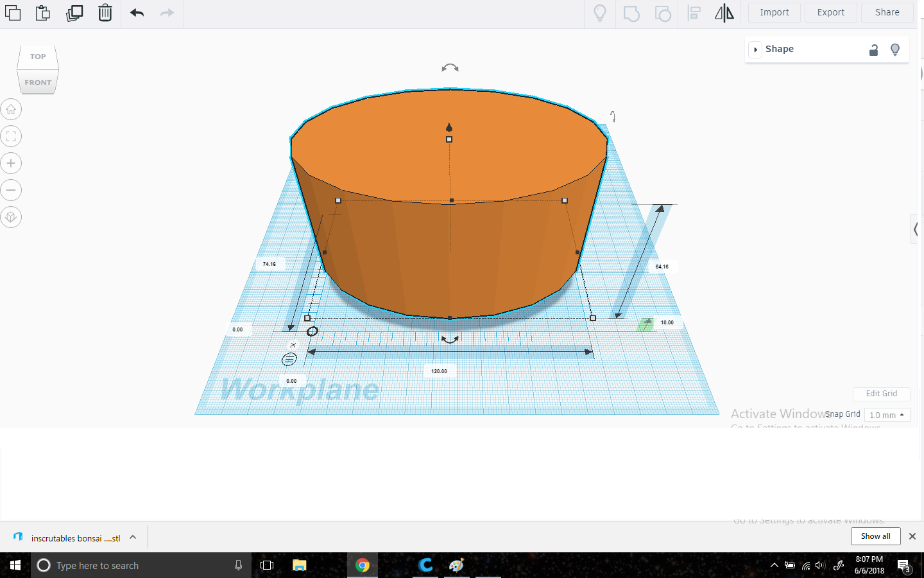
Task: Click the Export button
Action: click(831, 12)
